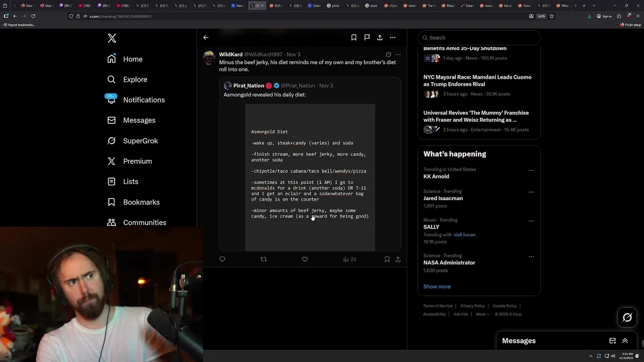The image size is (644, 362).
Task: Click the back arrow above the post
Action: (206, 37)
